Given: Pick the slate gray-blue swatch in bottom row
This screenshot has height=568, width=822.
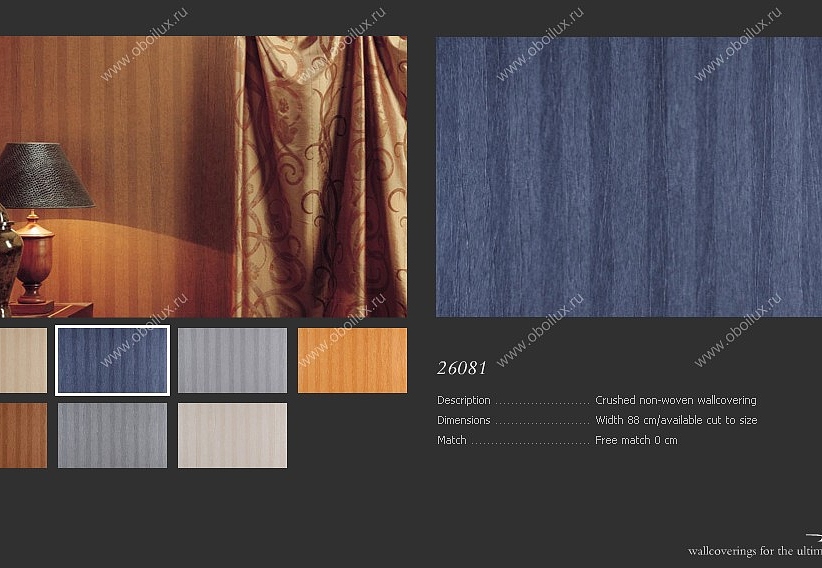Looking at the screenshot, I should coord(112,435).
